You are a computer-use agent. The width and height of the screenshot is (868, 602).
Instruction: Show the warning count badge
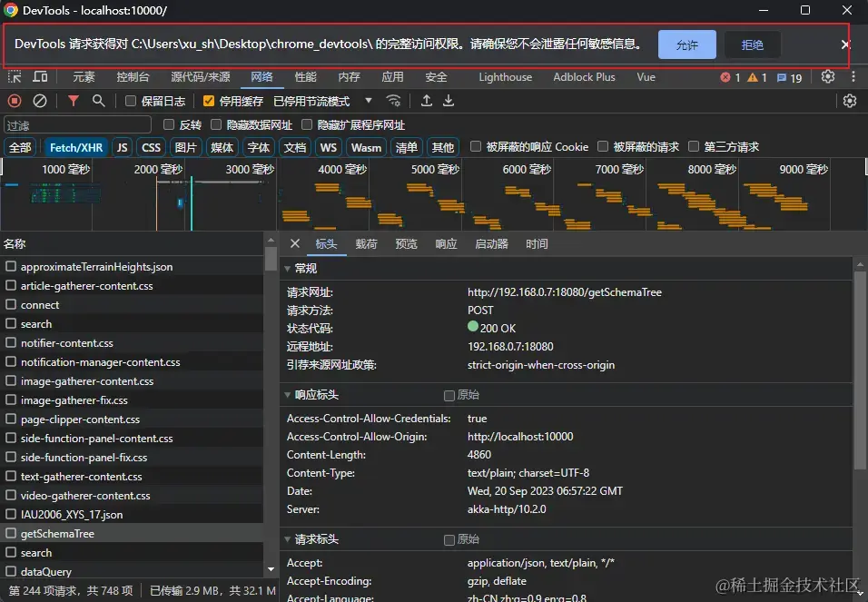tap(756, 77)
